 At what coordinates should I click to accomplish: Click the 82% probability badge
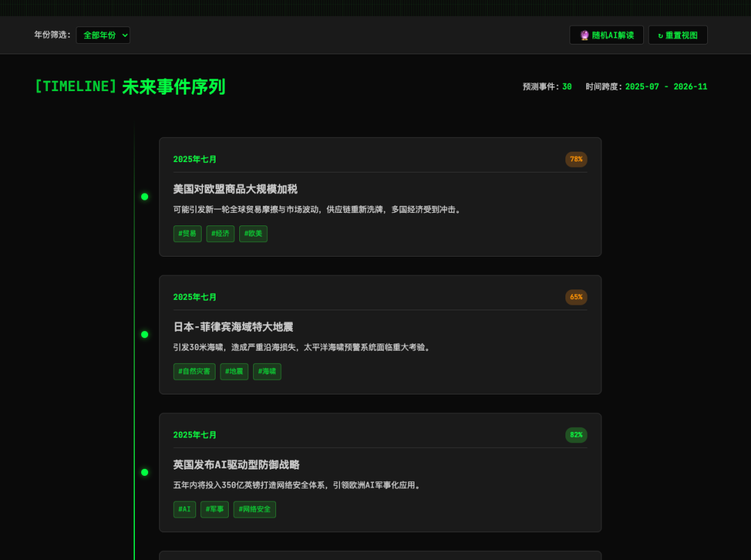pos(576,435)
